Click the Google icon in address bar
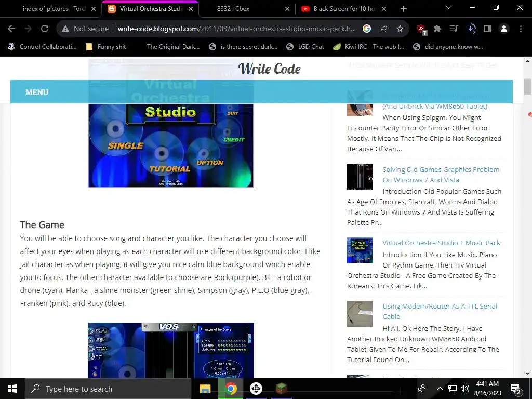Viewport: 532px width, 399px height. point(367,29)
